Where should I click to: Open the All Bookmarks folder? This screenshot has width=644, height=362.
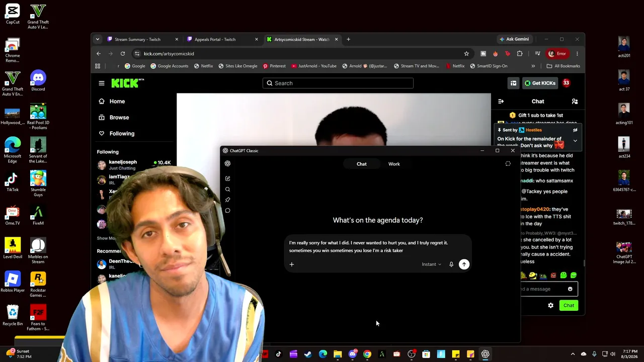coord(563,66)
